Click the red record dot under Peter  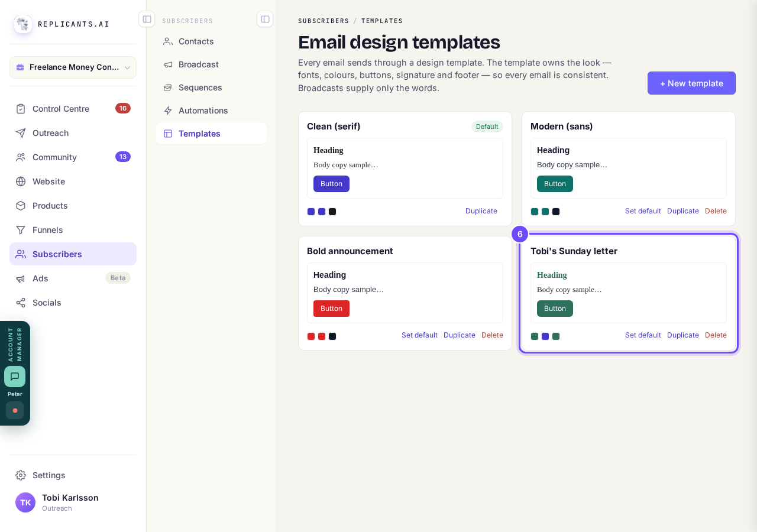(15, 410)
